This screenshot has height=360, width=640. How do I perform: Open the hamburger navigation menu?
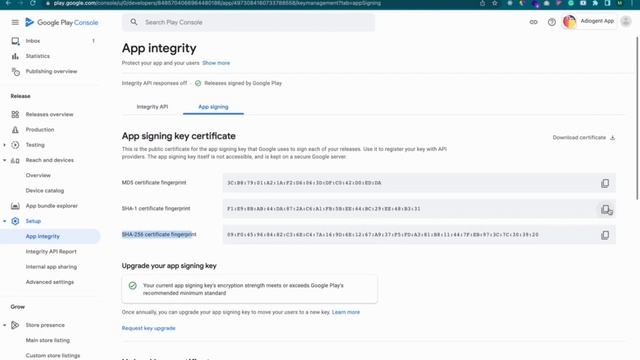coord(15,22)
